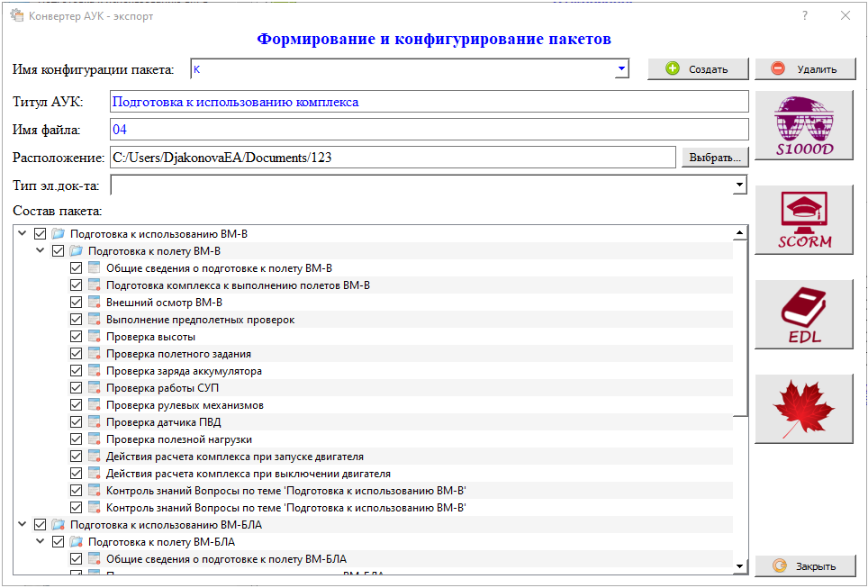Click document icon beside 'Проверка высоты'

[94, 337]
